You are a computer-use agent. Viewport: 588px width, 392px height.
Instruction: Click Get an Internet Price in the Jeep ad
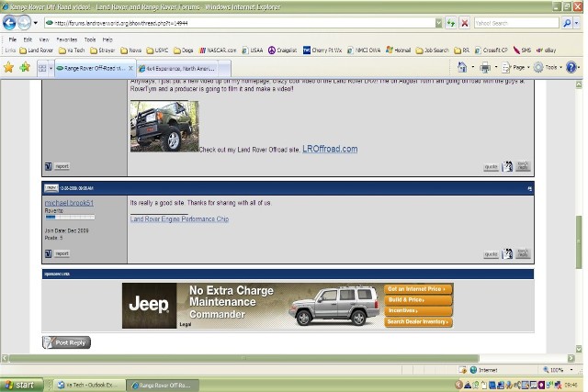click(x=418, y=289)
